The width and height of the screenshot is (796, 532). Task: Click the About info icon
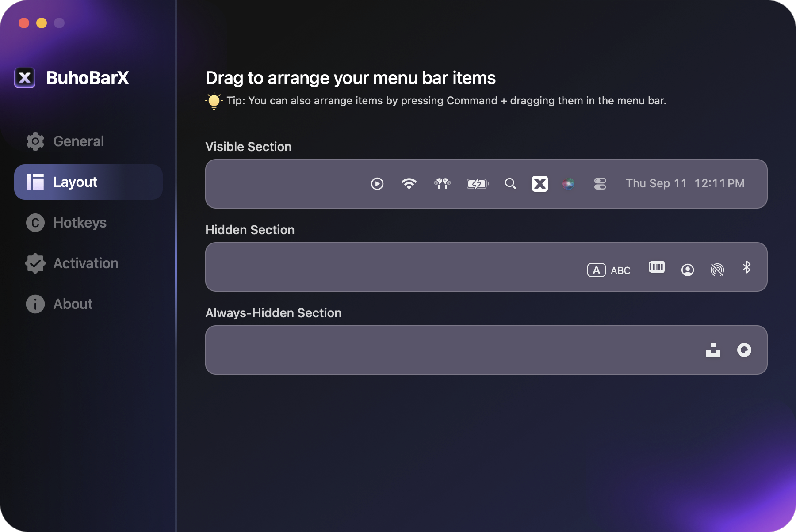tap(35, 304)
